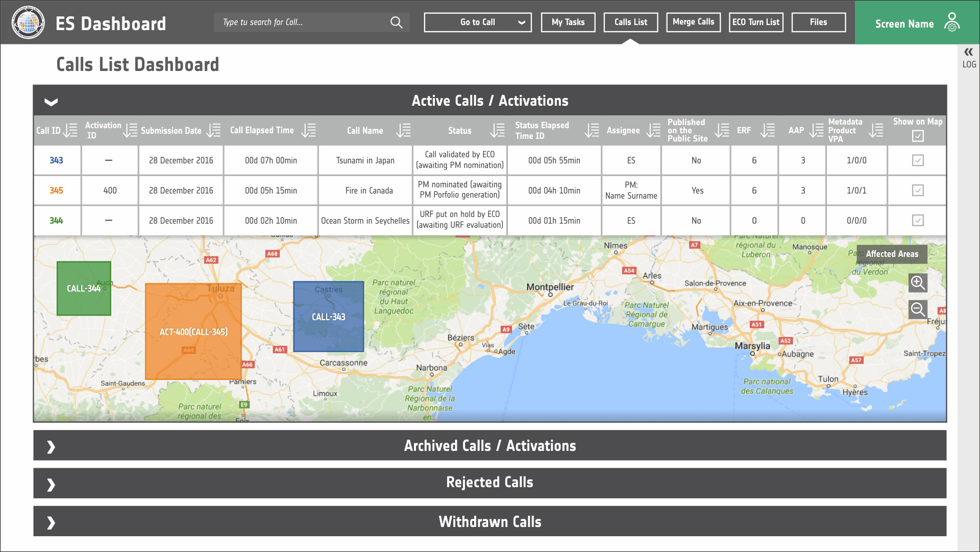This screenshot has width=980, height=552.
Task: Zoom in on the map
Action: (918, 282)
